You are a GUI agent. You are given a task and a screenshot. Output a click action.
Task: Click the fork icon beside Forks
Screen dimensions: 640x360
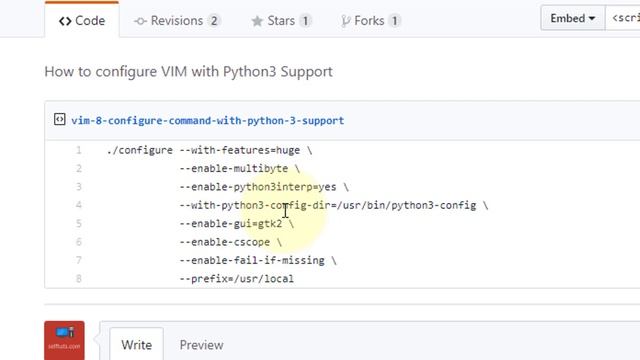345,21
